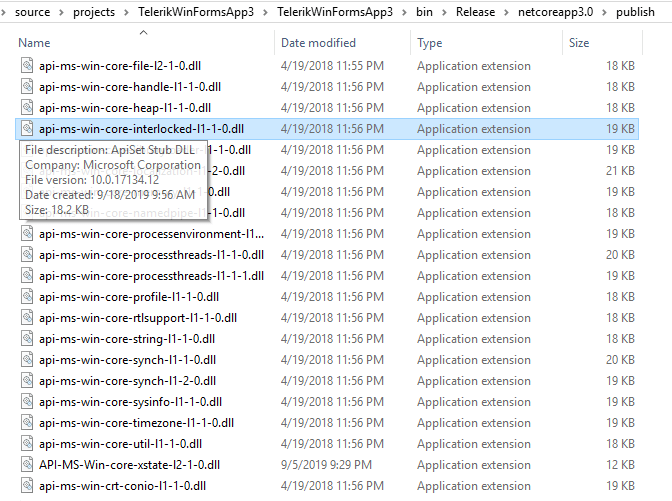Screen dimensions: 672x501
Task: Click the icon of api-ms-win-core-string-l1-1-0.dll
Action: click(x=27, y=339)
